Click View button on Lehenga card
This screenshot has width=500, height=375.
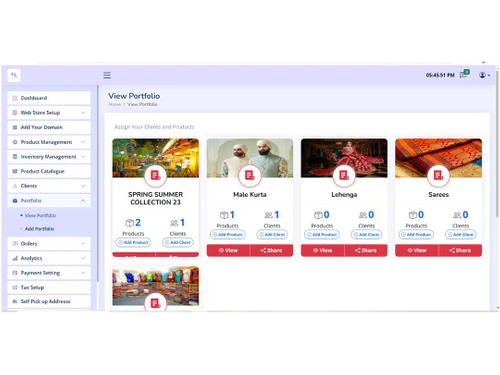point(323,250)
